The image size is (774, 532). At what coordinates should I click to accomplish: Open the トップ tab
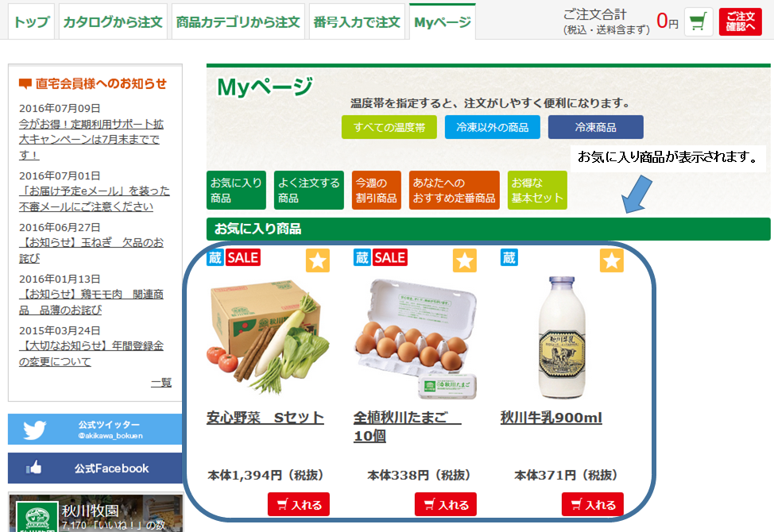(32, 21)
